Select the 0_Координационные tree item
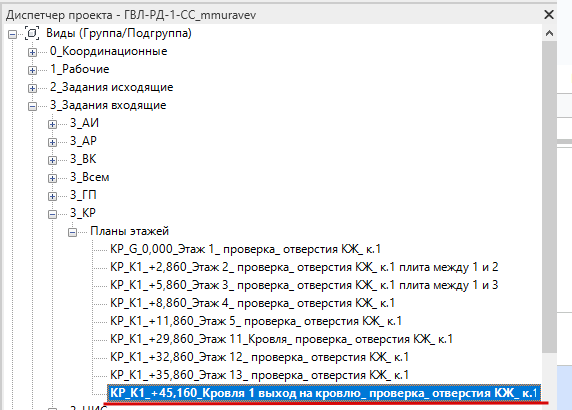Image resolution: width=572 pixels, height=410 pixels. pyautogui.click(x=109, y=51)
